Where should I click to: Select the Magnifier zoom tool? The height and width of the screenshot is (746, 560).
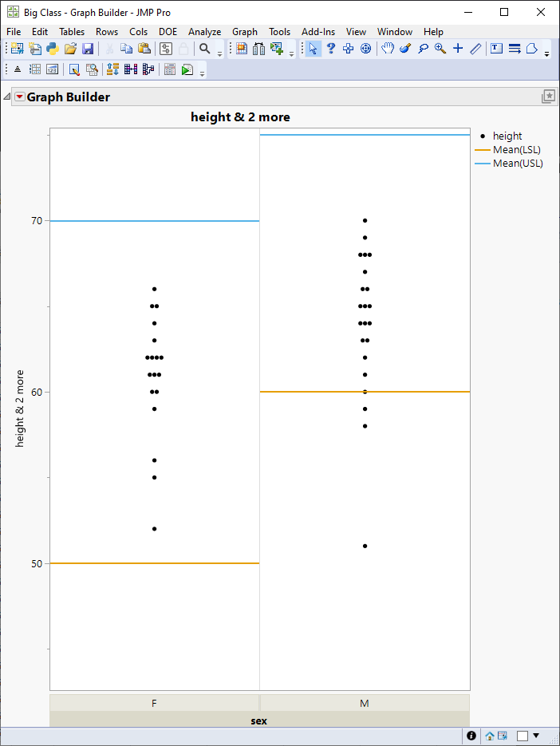pyautogui.click(x=440, y=49)
